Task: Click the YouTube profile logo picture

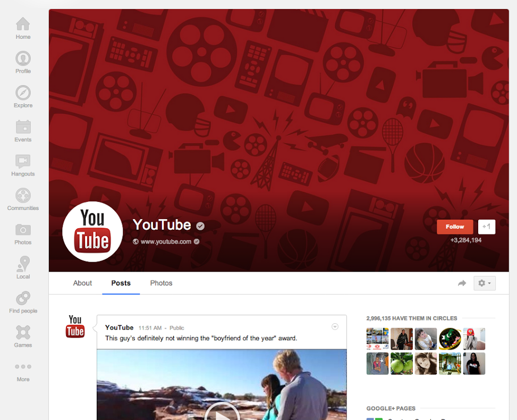Action: 92,232
